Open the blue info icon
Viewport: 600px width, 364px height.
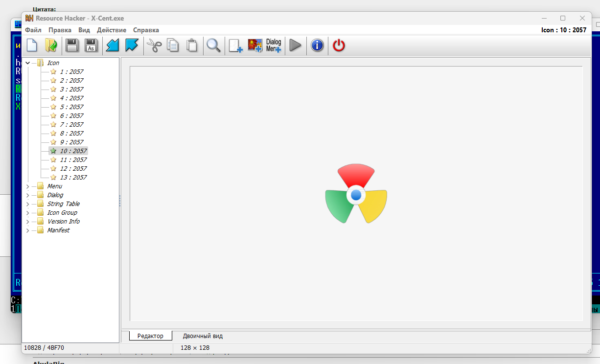pos(317,45)
